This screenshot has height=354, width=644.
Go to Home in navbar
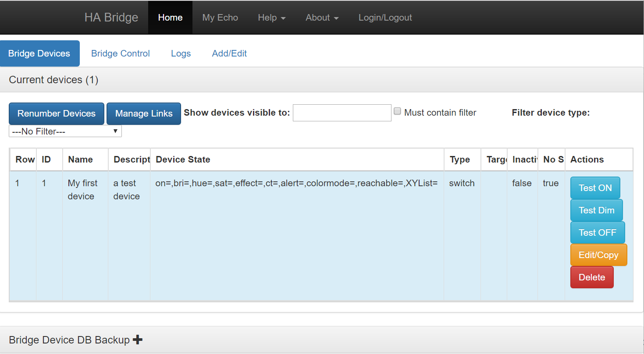click(x=170, y=18)
